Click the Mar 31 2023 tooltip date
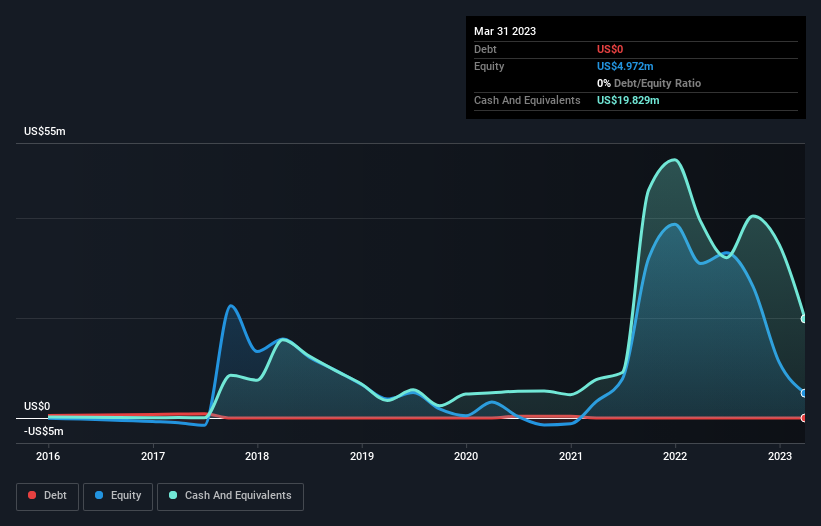The width and height of the screenshot is (821, 526). click(505, 31)
